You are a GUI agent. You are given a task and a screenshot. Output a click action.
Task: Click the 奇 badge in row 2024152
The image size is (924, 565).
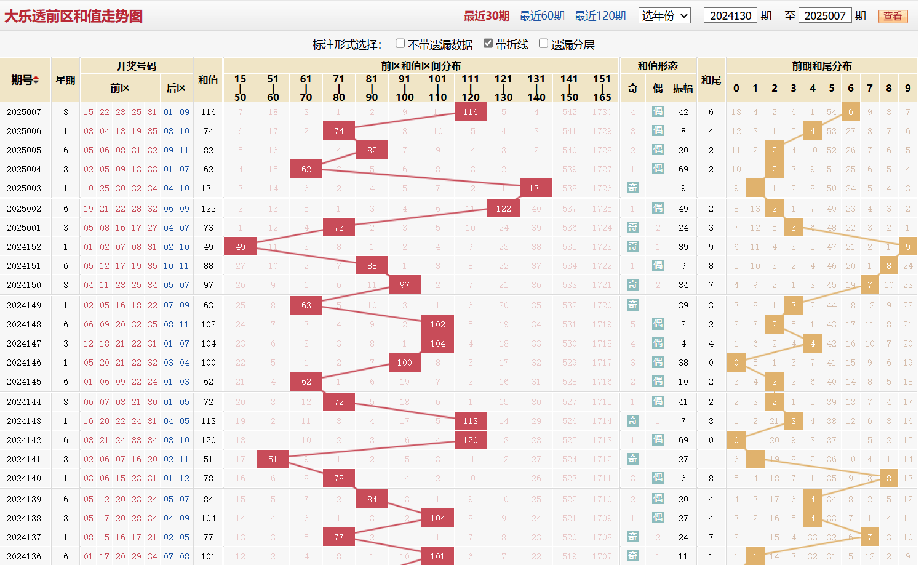coord(632,247)
